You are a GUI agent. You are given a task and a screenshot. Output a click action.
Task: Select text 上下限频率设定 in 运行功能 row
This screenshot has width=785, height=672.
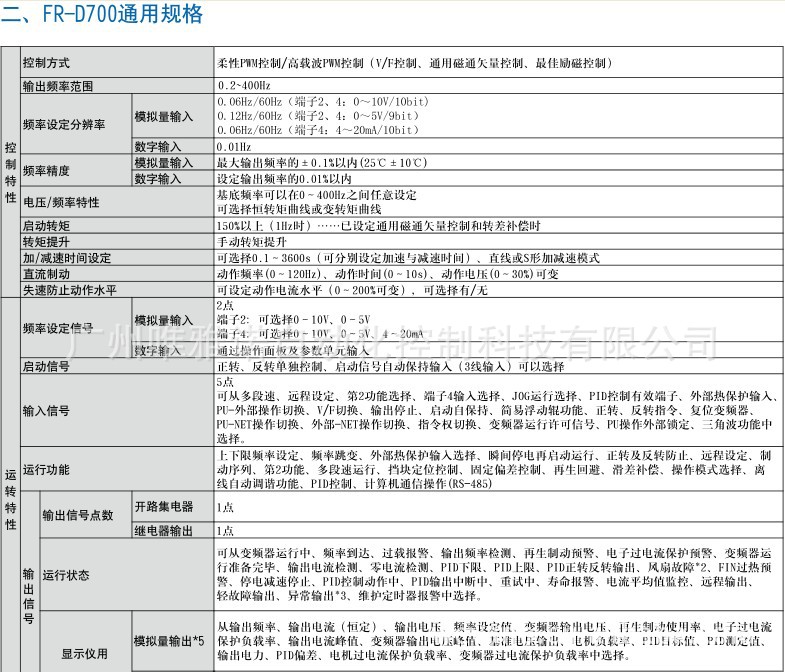(258, 456)
